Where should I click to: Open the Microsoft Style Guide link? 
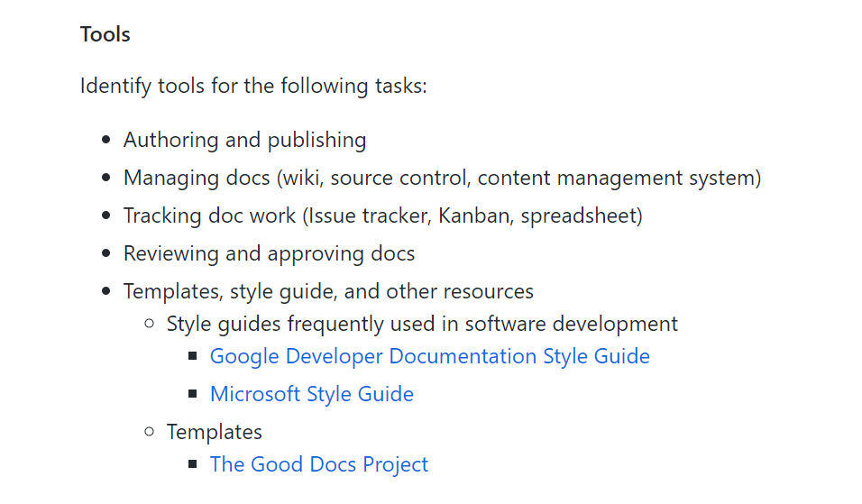tap(311, 394)
